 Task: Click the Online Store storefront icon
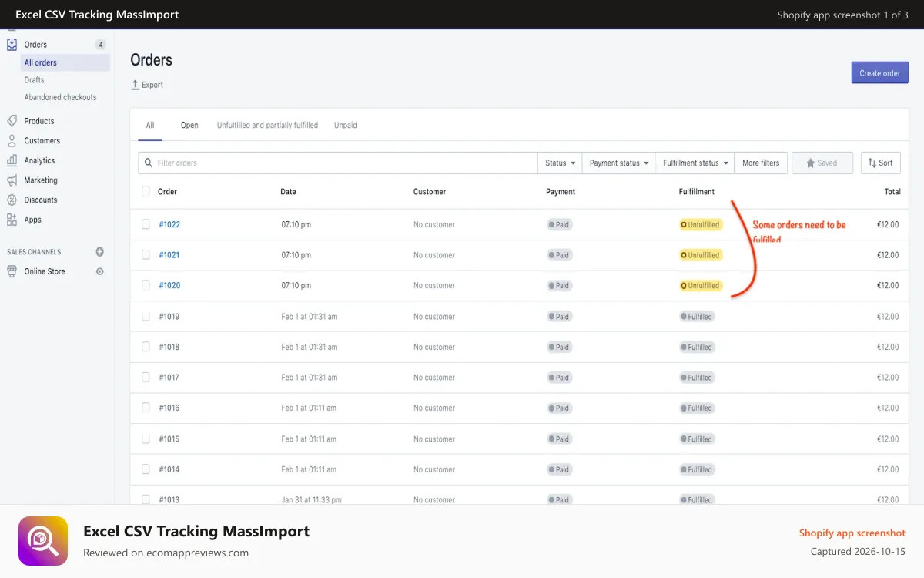12,271
